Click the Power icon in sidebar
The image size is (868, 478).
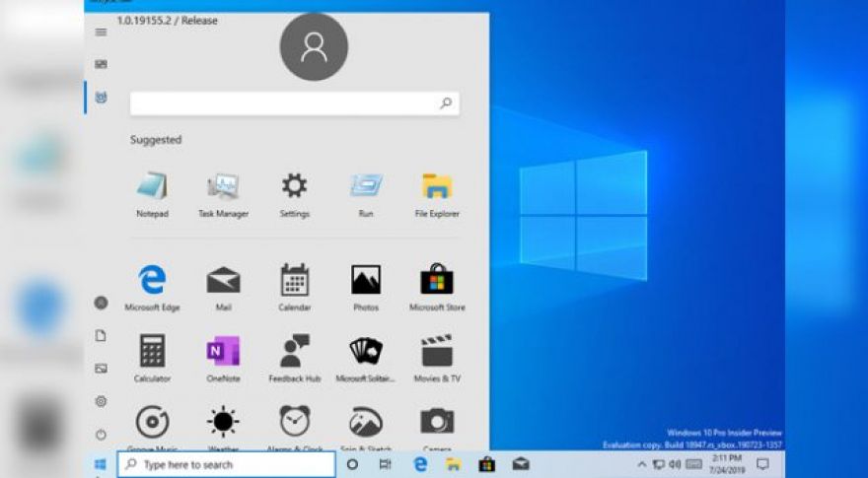(x=101, y=435)
